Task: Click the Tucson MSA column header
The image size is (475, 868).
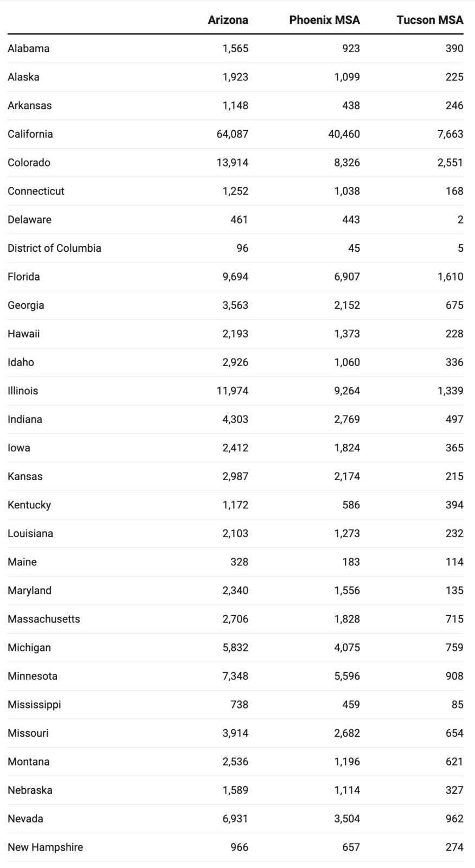Action: click(x=430, y=20)
